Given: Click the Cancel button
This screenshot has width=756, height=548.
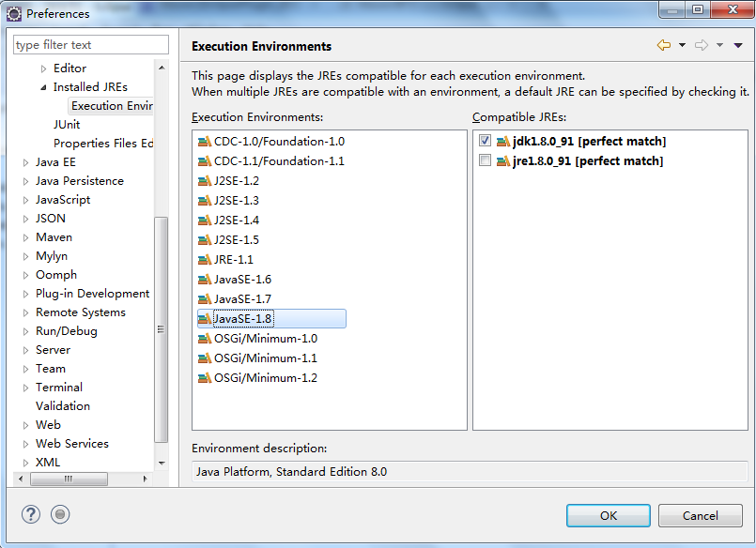Looking at the screenshot, I should (x=700, y=515).
